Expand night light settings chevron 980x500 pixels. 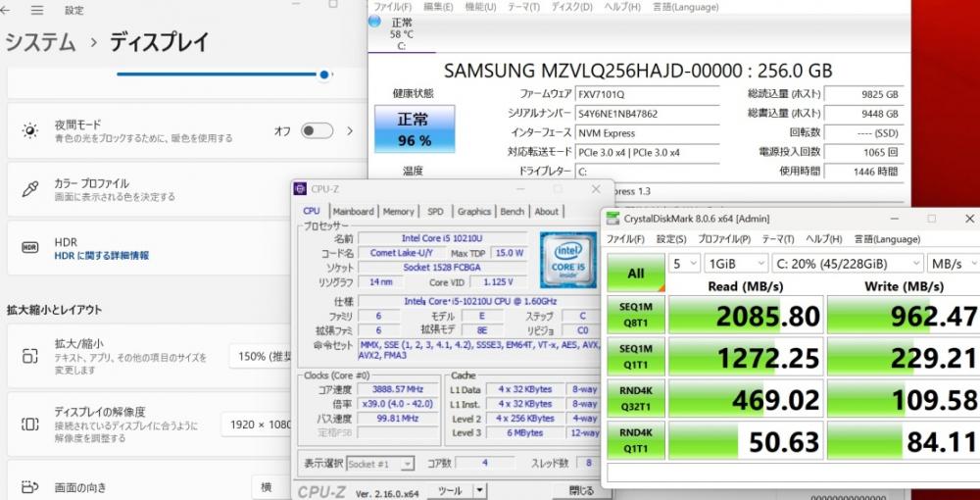(350, 130)
